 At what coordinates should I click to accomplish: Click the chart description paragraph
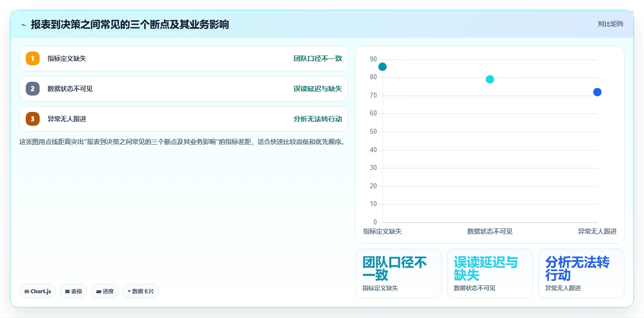tap(182, 142)
